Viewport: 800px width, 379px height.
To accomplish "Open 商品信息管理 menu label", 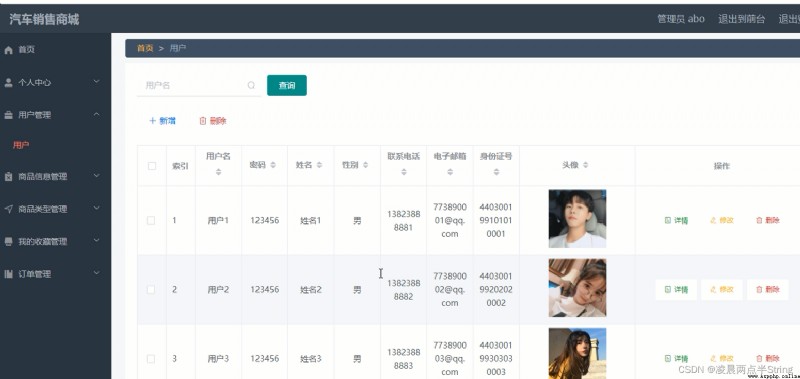I will (x=43, y=176).
